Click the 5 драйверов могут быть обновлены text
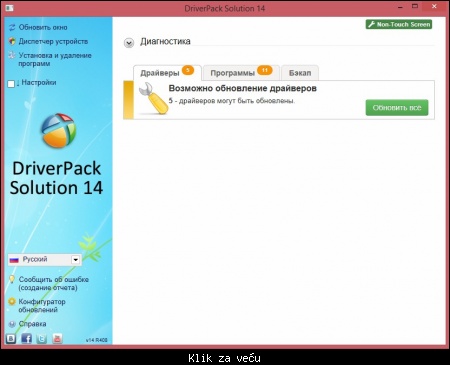 point(232,101)
